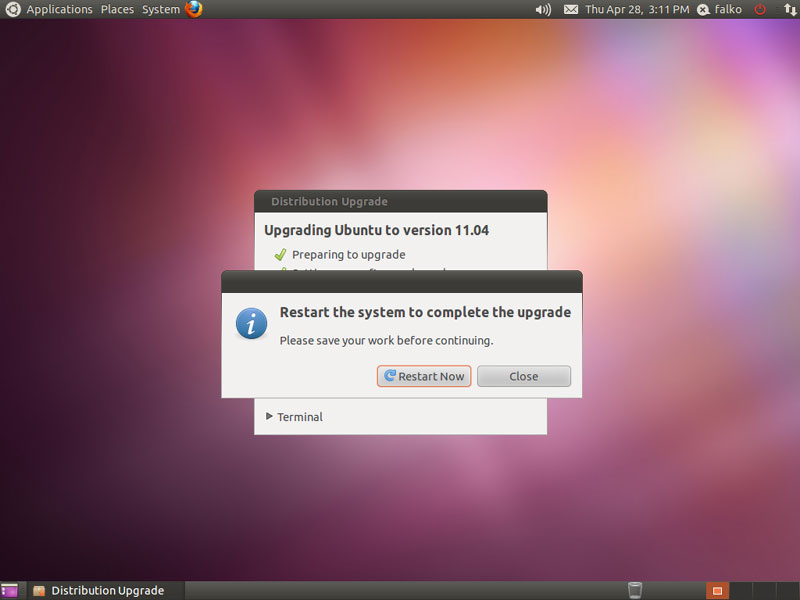Open the falko user menu

tap(720, 9)
